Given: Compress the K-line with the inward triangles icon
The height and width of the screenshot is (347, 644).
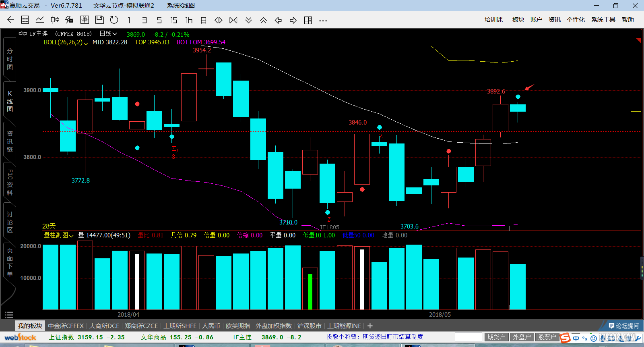Looking at the screenshot, I should [x=219, y=20].
